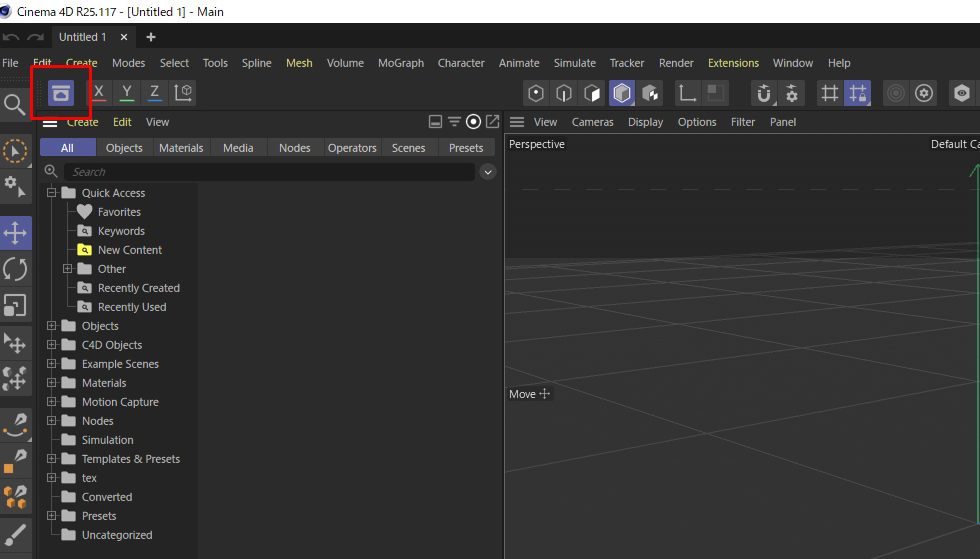Click the undo arrow

point(11,38)
